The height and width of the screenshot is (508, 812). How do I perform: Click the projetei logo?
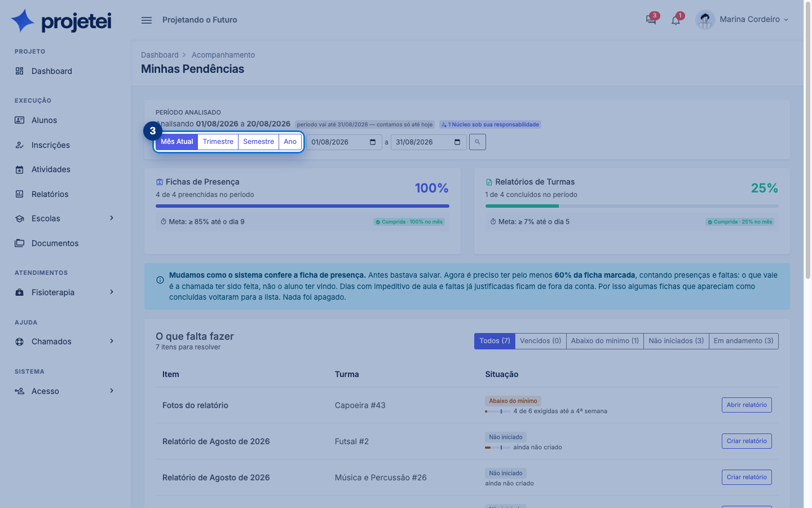[61, 21]
